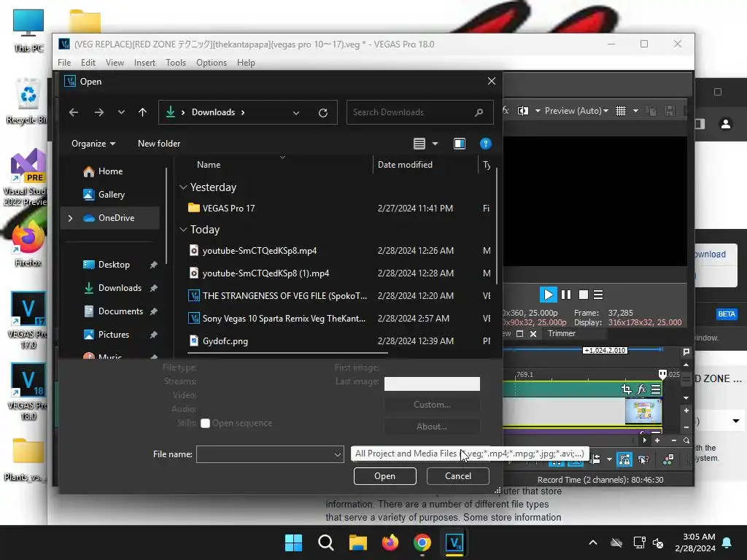Expand the OneDrive tree node
The height and width of the screenshot is (560, 747).
click(x=71, y=218)
